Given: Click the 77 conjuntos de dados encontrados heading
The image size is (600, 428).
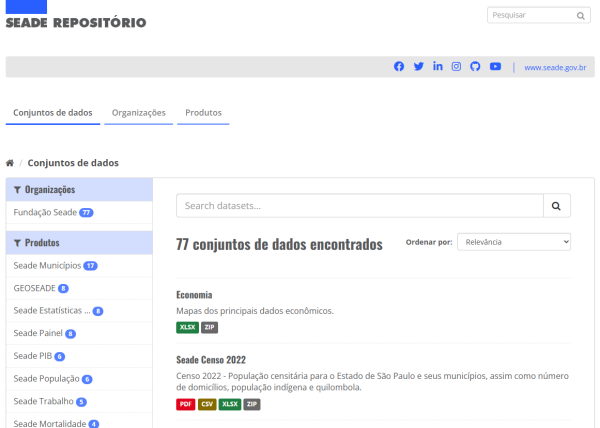Looking at the screenshot, I should pos(279,244).
